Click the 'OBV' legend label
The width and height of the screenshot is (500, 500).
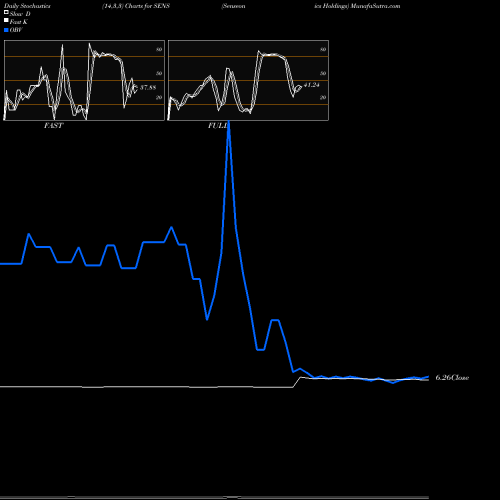click(16, 30)
